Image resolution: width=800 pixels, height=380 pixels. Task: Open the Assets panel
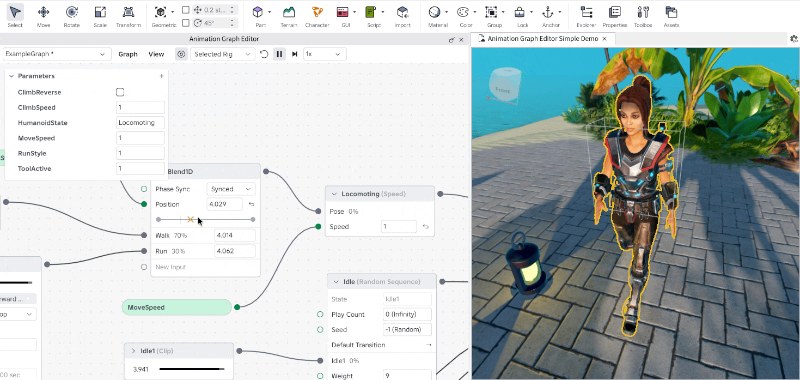pos(671,16)
